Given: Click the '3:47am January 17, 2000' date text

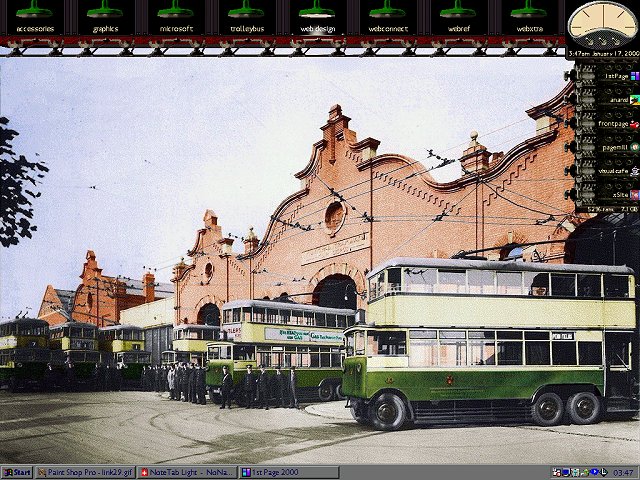Looking at the screenshot, I should [x=603, y=53].
